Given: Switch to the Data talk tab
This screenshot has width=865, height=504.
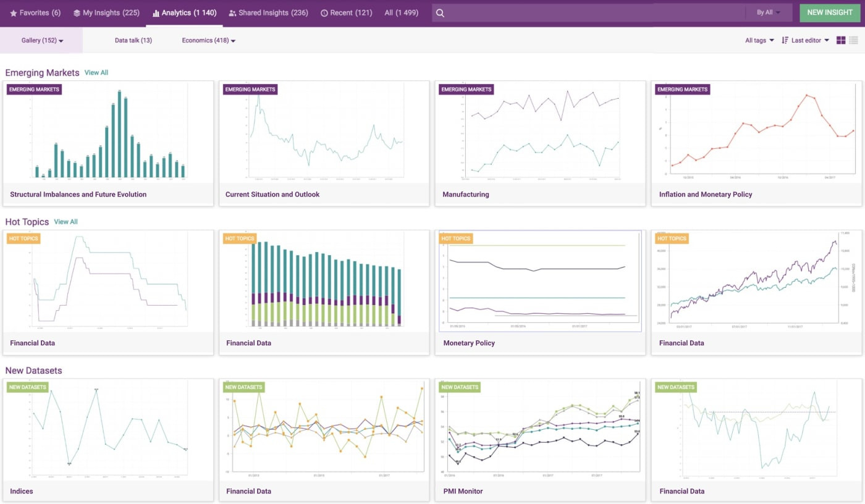Looking at the screenshot, I should 133,40.
